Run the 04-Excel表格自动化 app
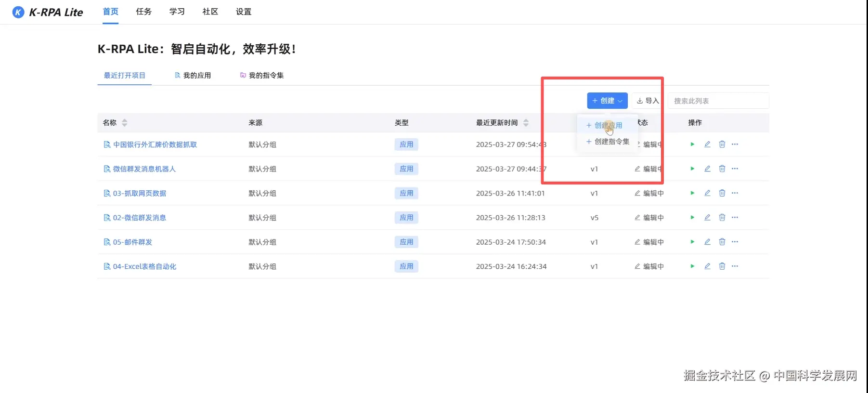 (x=692, y=266)
